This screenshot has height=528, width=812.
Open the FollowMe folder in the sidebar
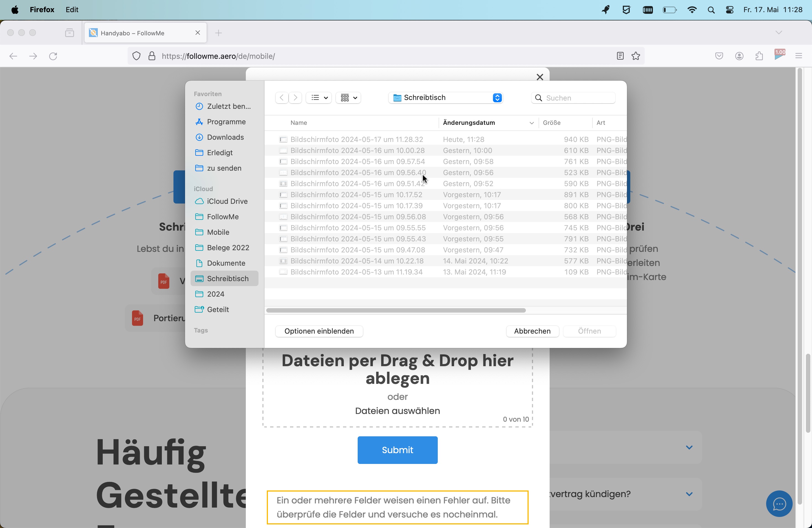(x=224, y=217)
